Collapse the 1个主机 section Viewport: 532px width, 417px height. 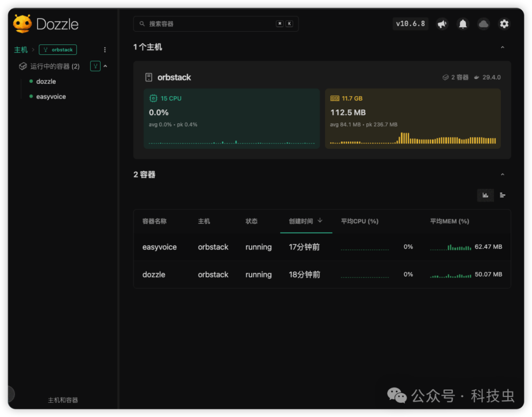click(x=502, y=47)
